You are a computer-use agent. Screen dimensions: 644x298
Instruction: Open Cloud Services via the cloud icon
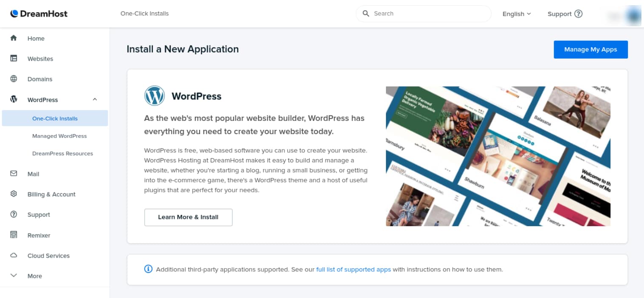tap(13, 256)
